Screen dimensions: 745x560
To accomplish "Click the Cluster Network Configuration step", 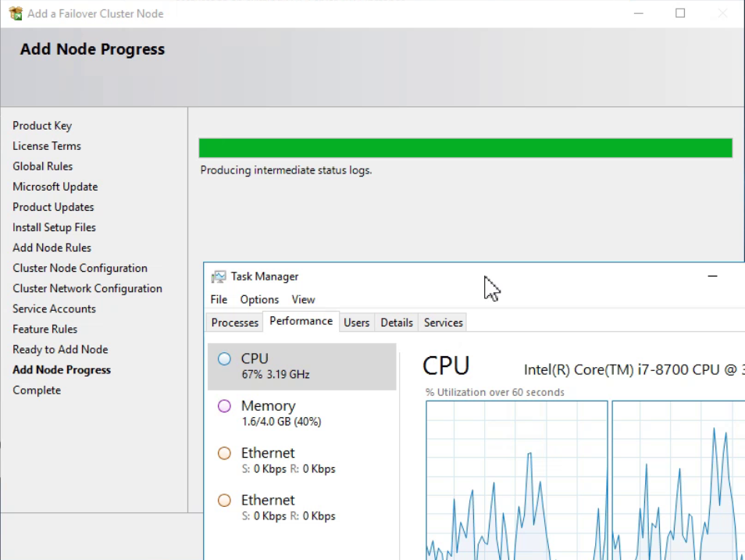I will (x=87, y=288).
